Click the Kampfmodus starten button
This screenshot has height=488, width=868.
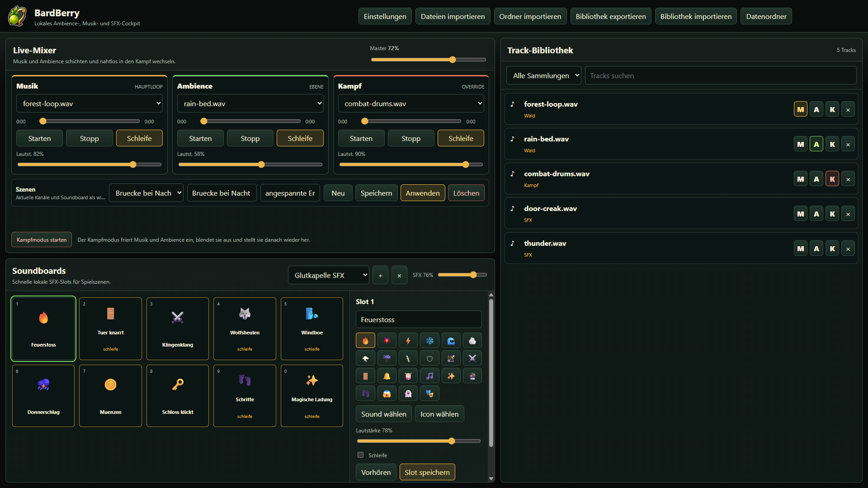point(42,239)
